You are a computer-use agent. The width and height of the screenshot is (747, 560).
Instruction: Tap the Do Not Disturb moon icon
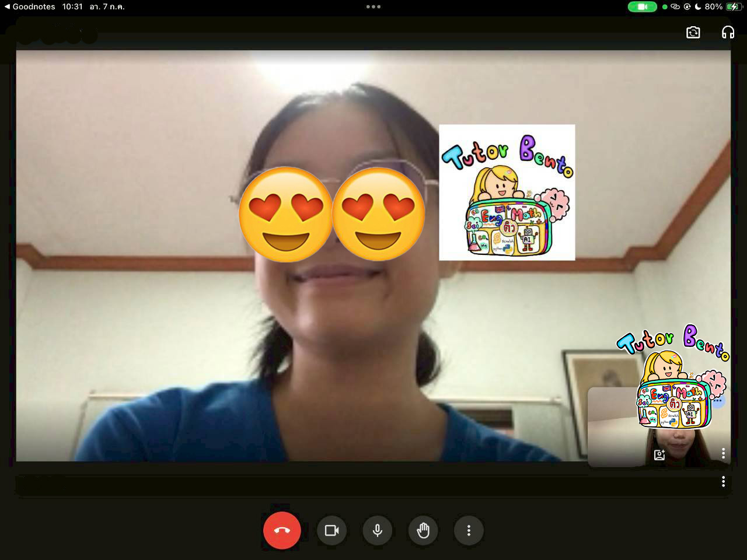[x=698, y=7]
